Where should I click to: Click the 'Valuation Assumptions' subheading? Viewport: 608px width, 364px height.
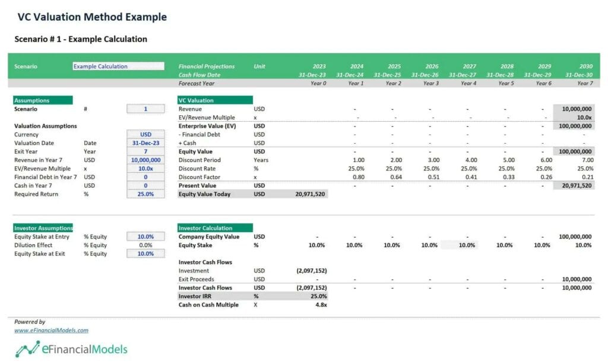[x=45, y=126]
